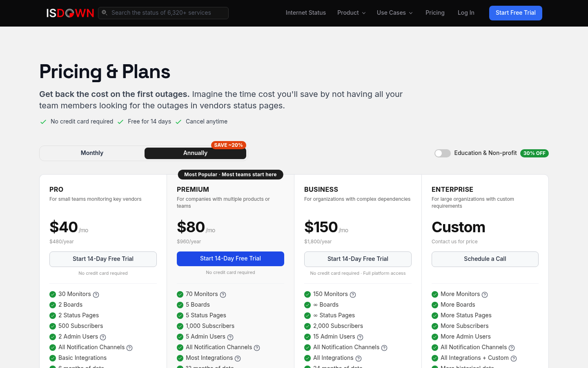This screenshot has height=368, width=588.
Task: Start 14-Day Free Trial for Business plan
Action: coord(358,259)
